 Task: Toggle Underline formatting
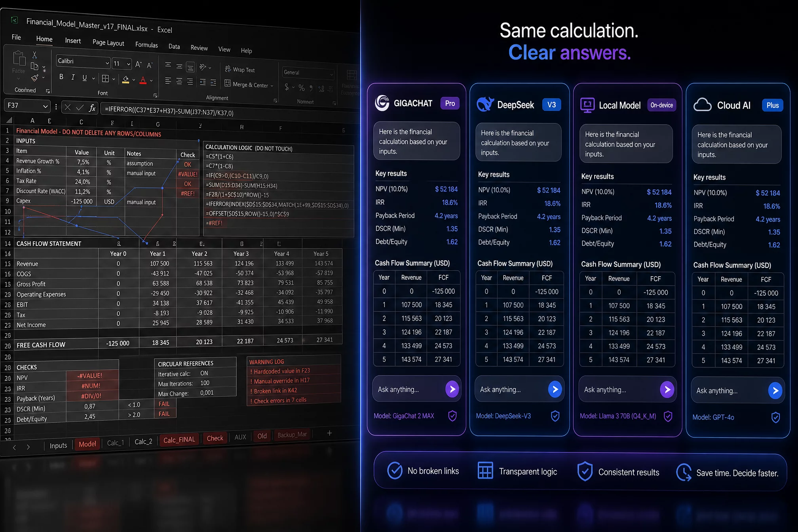point(84,78)
